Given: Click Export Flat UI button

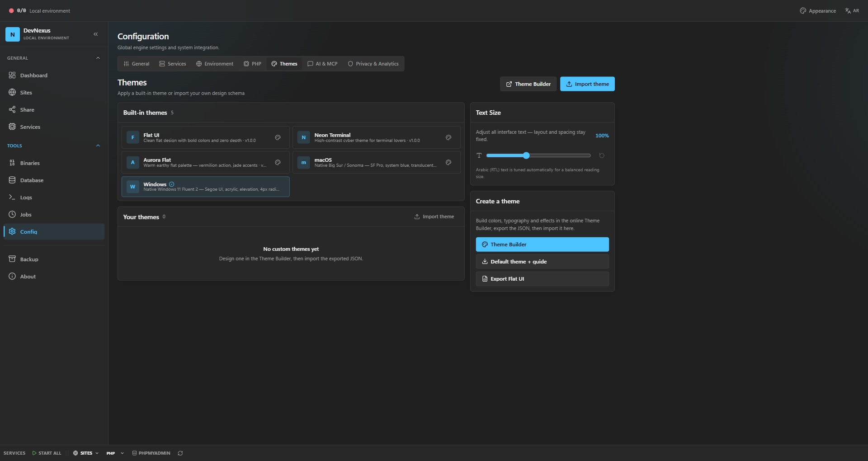Looking at the screenshot, I should click(542, 279).
